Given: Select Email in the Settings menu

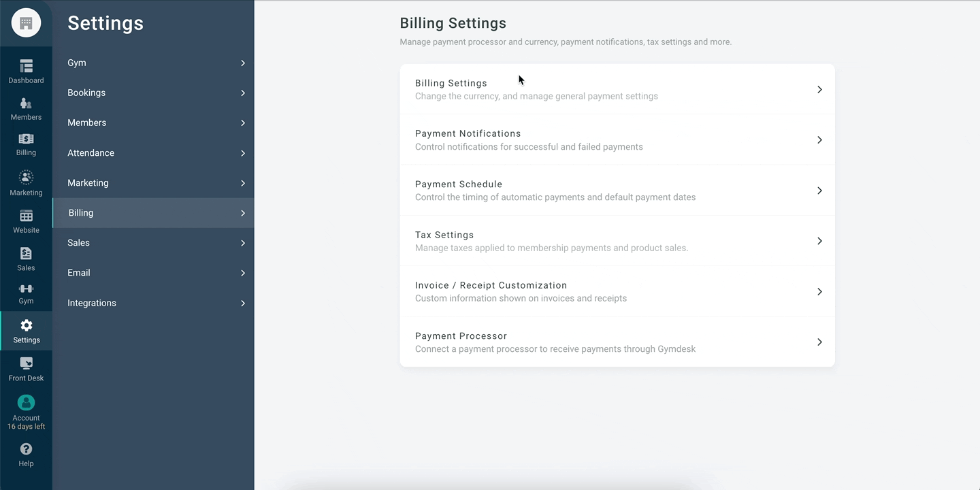Looking at the screenshot, I should (x=79, y=273).
